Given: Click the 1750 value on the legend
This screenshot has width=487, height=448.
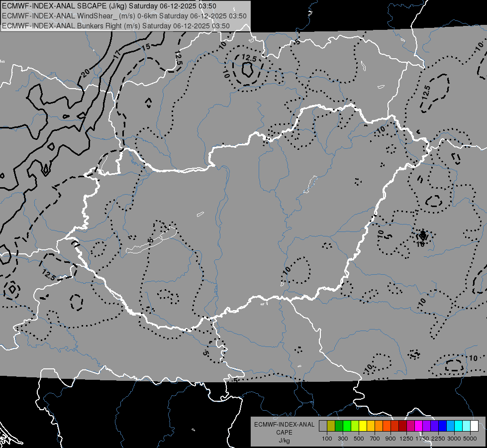Looking at the screenshot, I should click(x=422, y=439).
